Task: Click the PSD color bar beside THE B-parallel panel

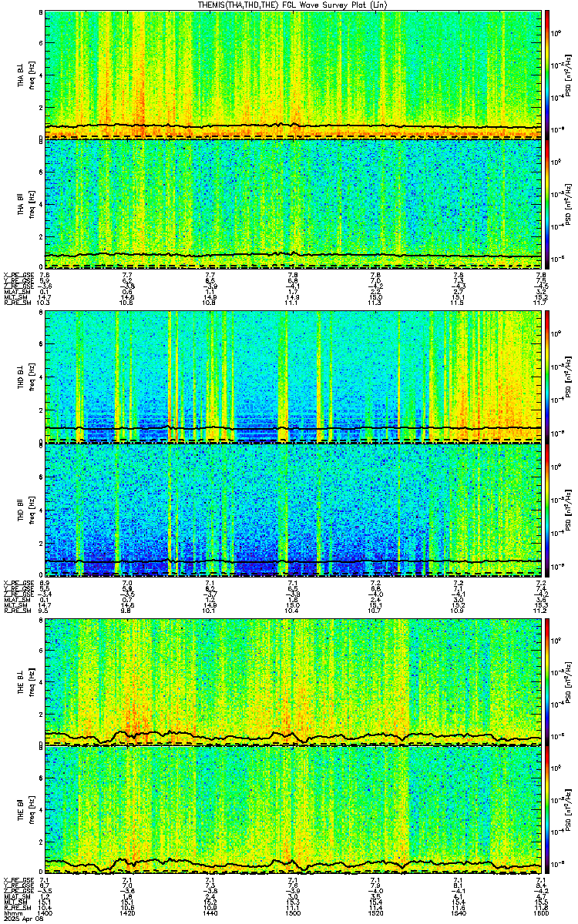Action: (547, 811)
